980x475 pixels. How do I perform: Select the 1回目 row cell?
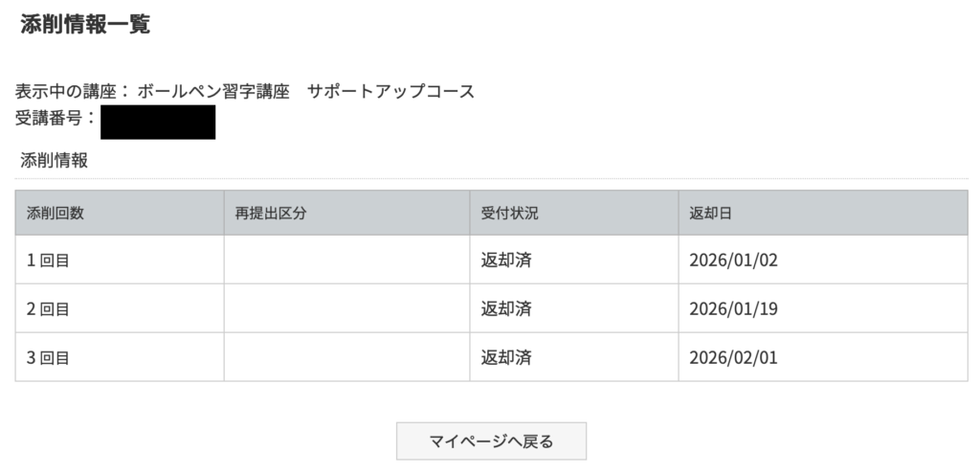point(48,260)
